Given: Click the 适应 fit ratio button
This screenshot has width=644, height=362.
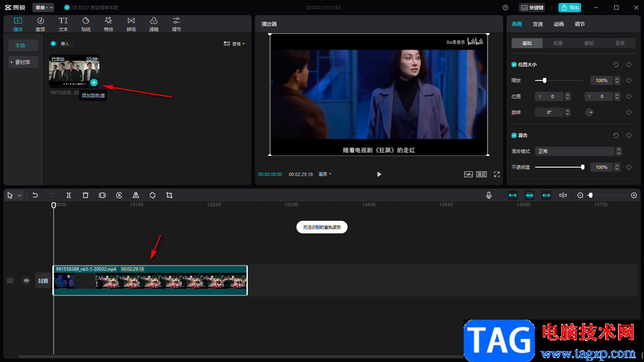Looking at the screenshot, I should pos(481,174).
